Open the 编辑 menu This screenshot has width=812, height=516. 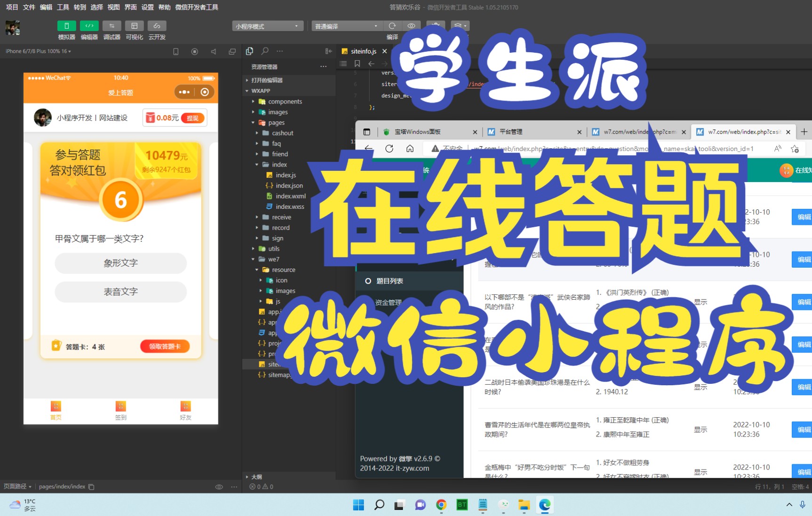tap(46, 7)
